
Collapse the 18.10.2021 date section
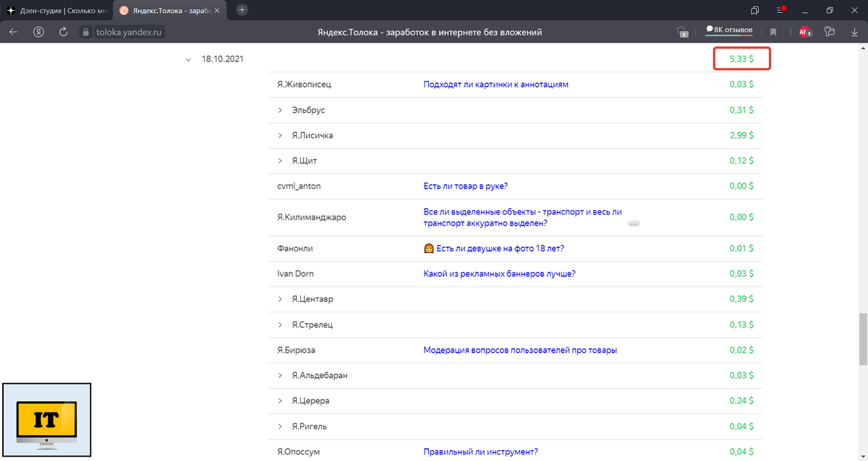(x=188, y=59)
